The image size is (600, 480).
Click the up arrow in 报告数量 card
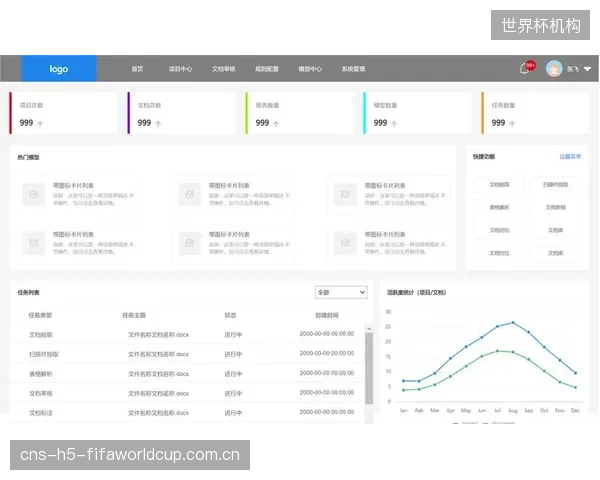point(276,124)
